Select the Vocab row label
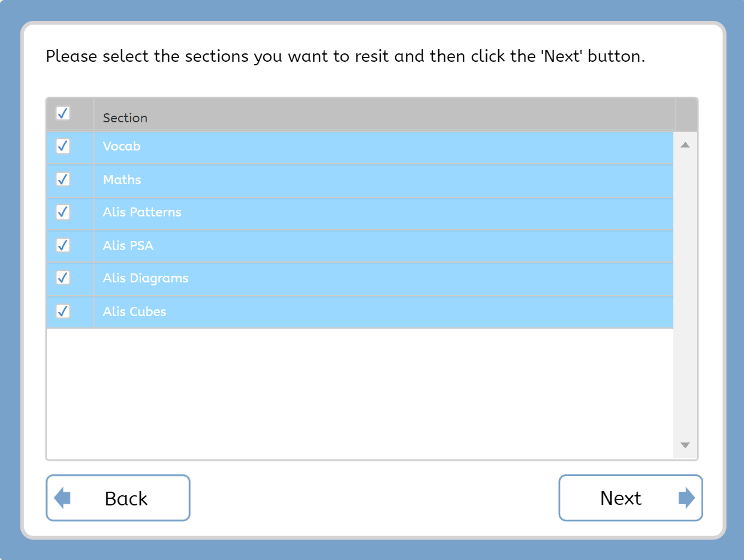This screenshot has width=744, height=560. pos(122,146)
